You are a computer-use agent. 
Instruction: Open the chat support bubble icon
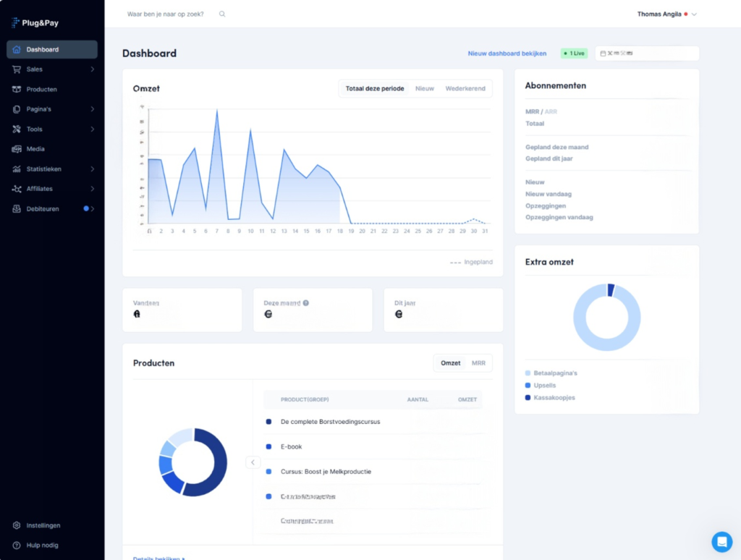tap(721, 541)
